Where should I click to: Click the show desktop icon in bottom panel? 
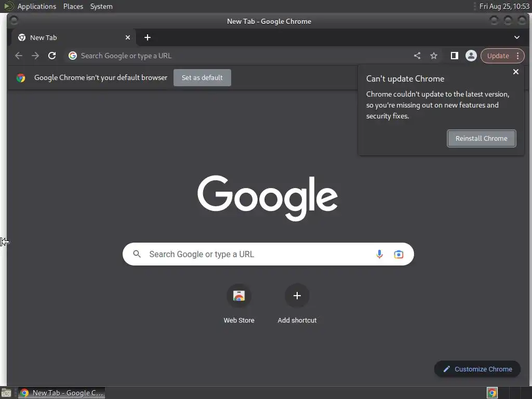click(x=6, y=393)
